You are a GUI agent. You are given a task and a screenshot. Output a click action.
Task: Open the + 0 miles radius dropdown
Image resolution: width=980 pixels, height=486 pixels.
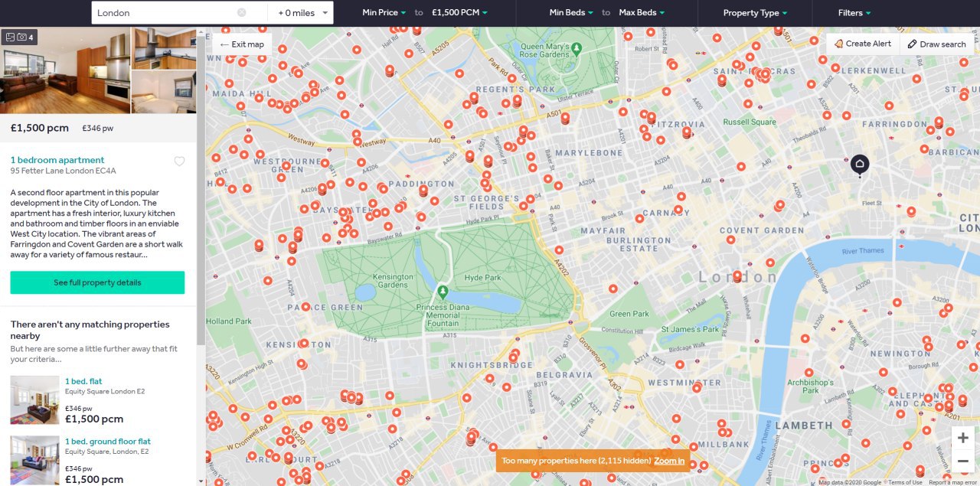coord(301,13)
